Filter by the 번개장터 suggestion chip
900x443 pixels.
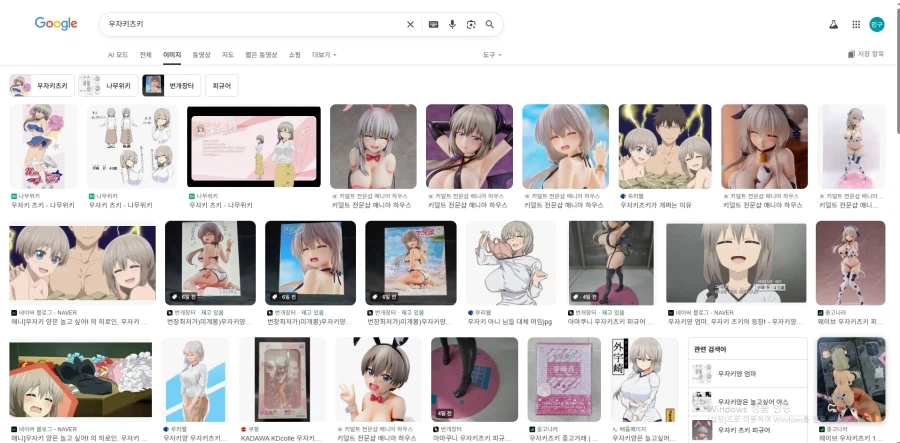click(172, 86)
